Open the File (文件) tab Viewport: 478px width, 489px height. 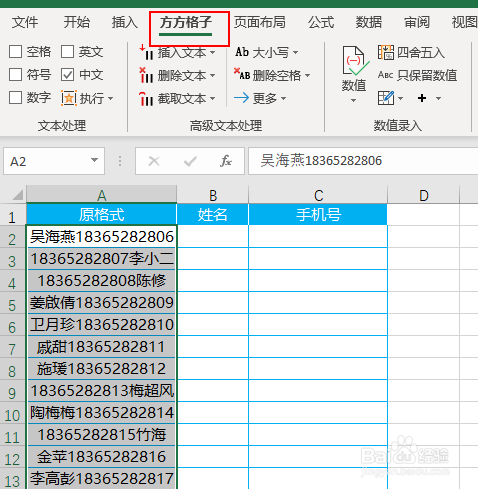tap(25, 23)
